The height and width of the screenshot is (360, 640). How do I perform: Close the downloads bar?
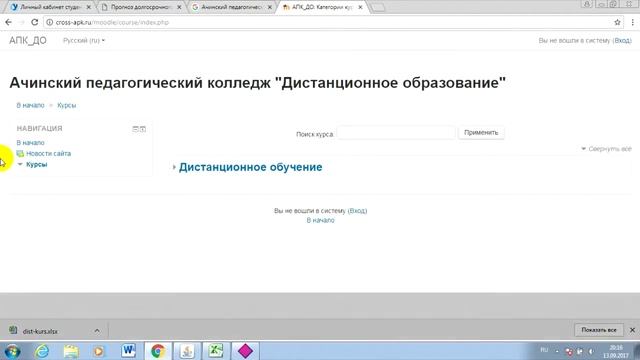(632, 330)
